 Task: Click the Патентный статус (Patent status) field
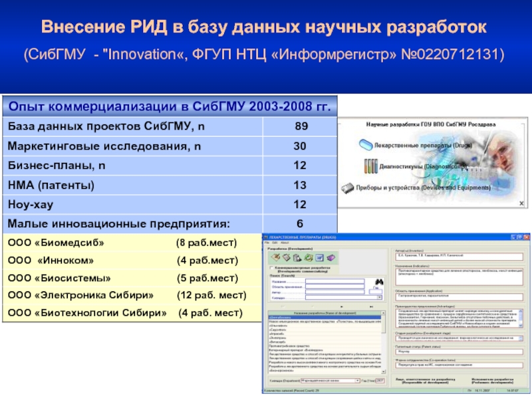459,352
